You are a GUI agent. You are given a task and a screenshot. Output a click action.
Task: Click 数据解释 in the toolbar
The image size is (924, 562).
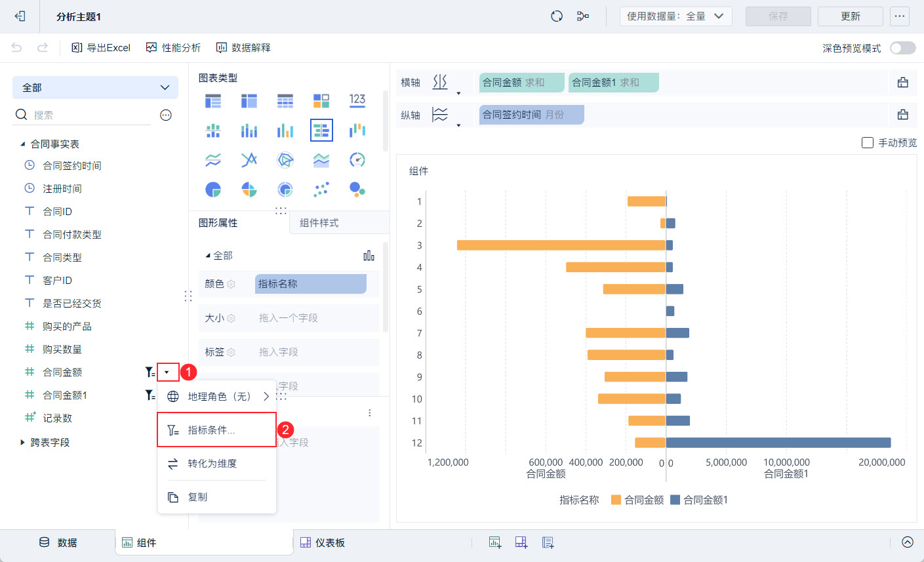pos(243,48)
